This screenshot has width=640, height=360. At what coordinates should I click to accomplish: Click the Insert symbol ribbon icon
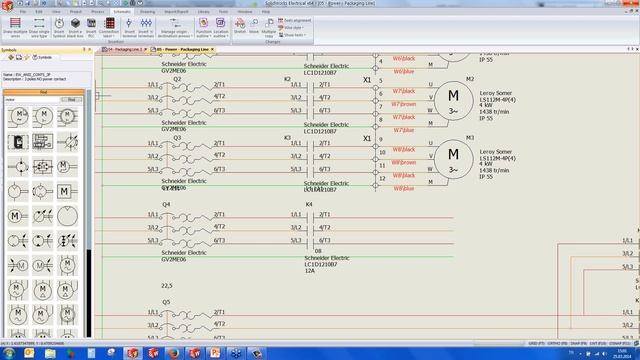pyautogui.click(x=59, y=28)
